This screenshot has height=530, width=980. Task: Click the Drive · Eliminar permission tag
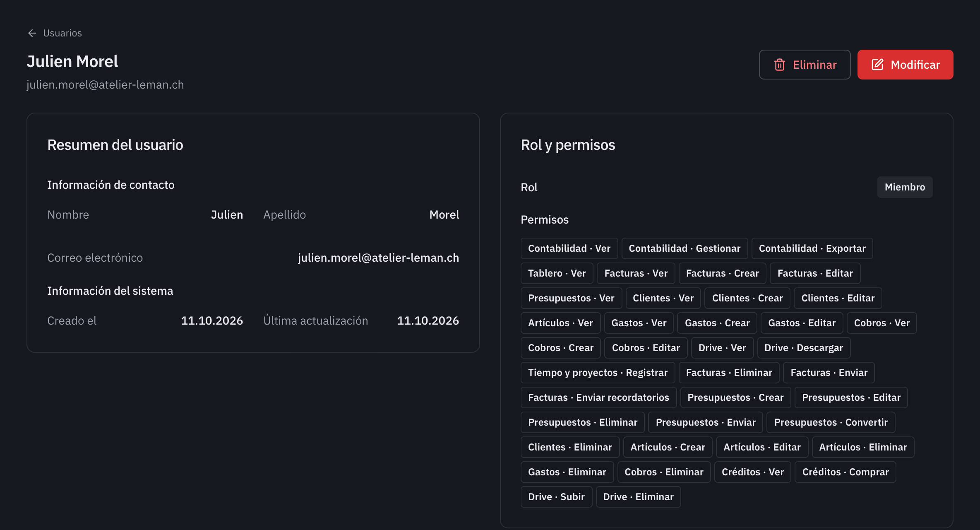coord(638,497)
